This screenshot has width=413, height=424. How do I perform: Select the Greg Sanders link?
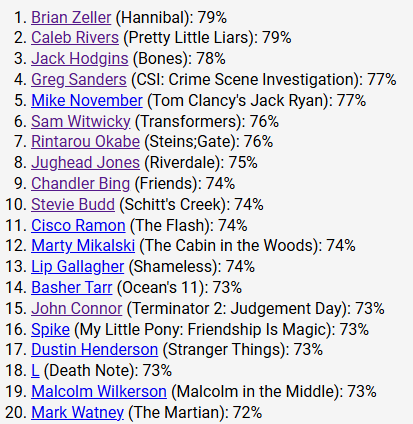(79, 80)
